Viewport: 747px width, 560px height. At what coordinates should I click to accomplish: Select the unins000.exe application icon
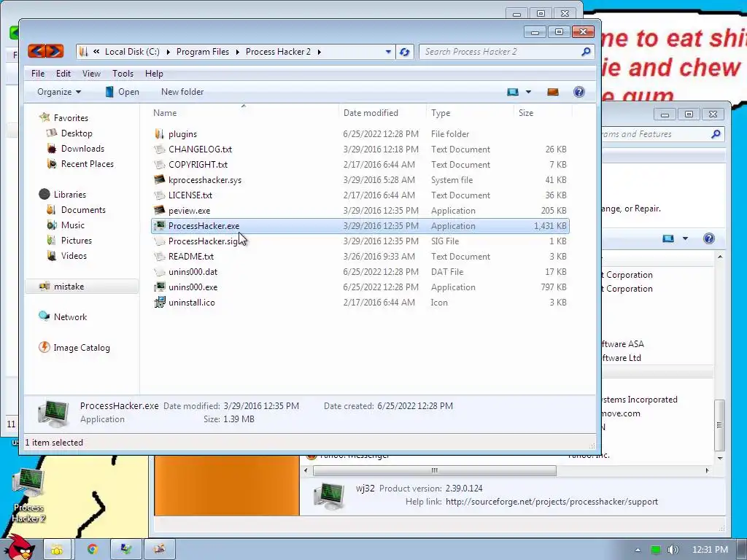pyautogui.click(x=160, y=287)
